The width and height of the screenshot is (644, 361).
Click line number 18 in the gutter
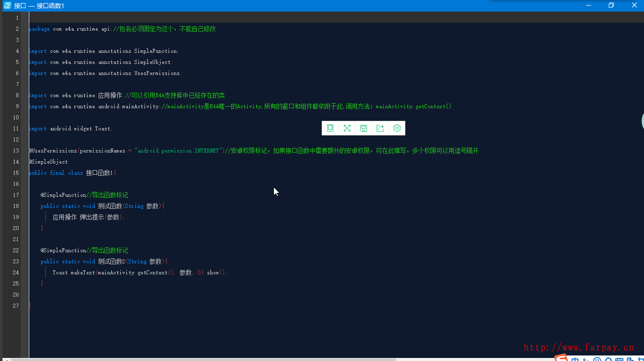[16, 206]
